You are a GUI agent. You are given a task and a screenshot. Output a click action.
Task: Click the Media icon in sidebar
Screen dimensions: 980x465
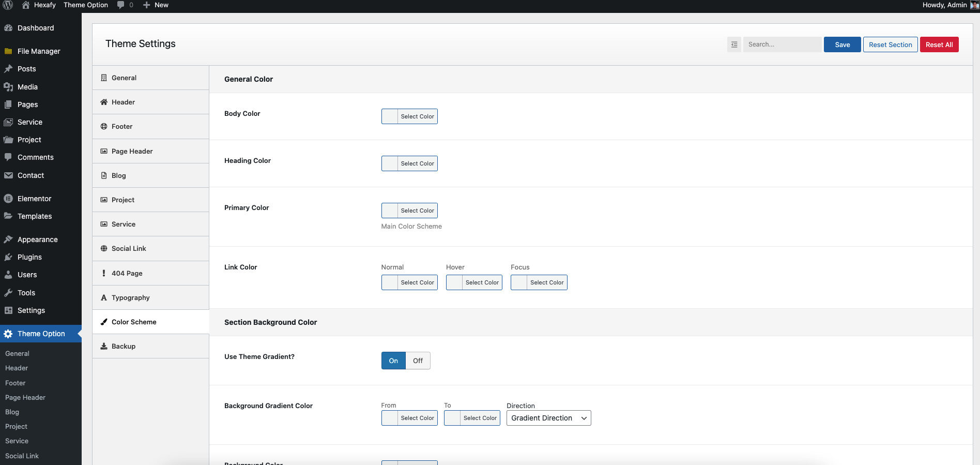click(8, 87)
